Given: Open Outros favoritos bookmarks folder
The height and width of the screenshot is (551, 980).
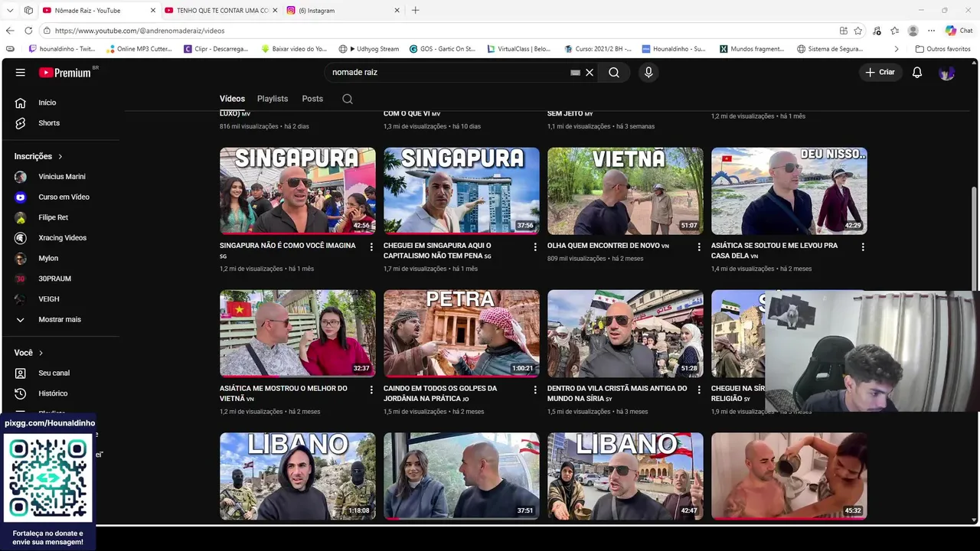Looking at the screenshot, I should (x=942, y=49).
